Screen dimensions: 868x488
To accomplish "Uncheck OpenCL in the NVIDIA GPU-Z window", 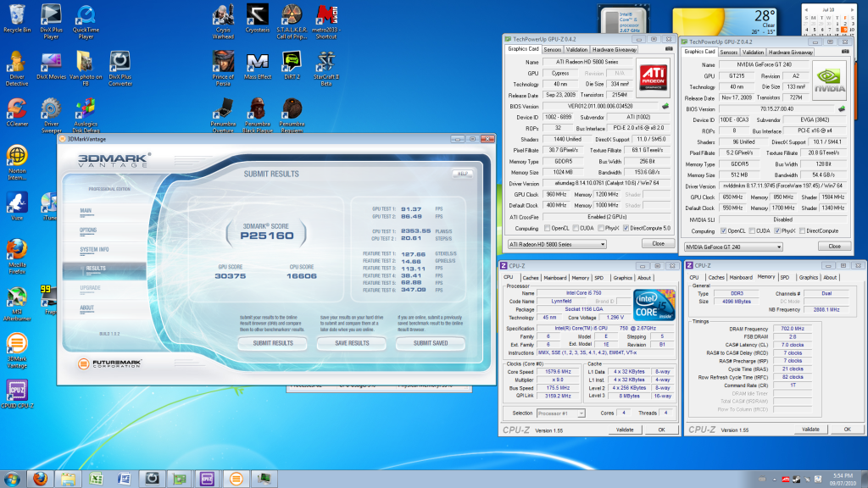I will (x=723, y=231).
